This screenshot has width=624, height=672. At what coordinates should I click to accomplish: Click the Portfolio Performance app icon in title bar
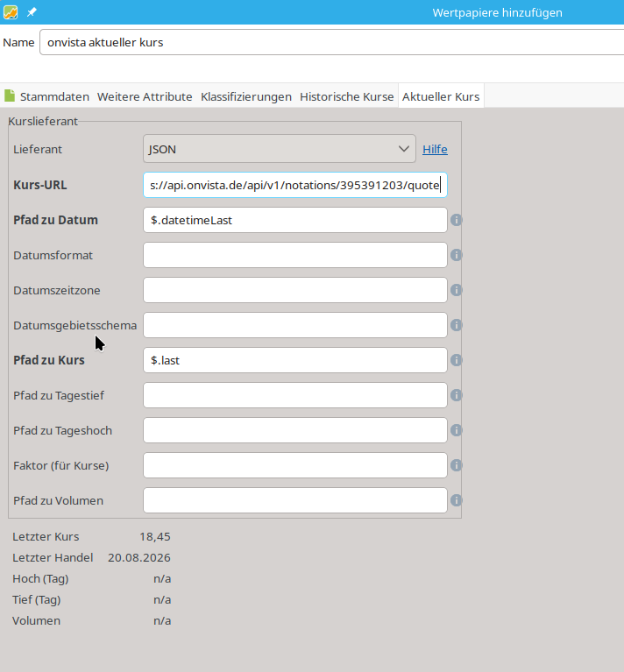(x=11, y=12)
